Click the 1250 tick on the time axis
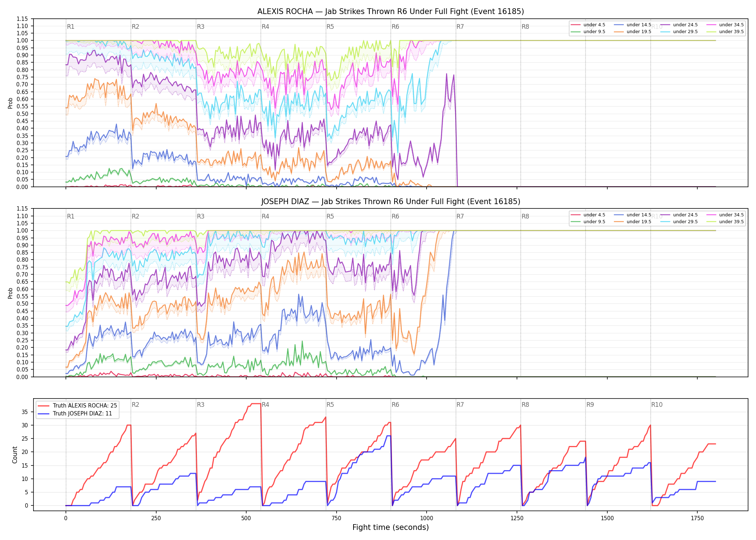 tap(517, 518)
